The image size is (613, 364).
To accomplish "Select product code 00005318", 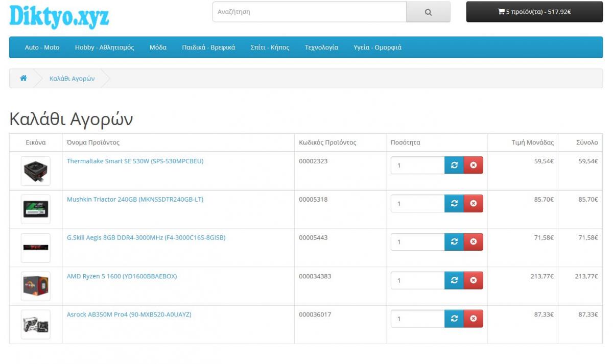I will point(313,199).
